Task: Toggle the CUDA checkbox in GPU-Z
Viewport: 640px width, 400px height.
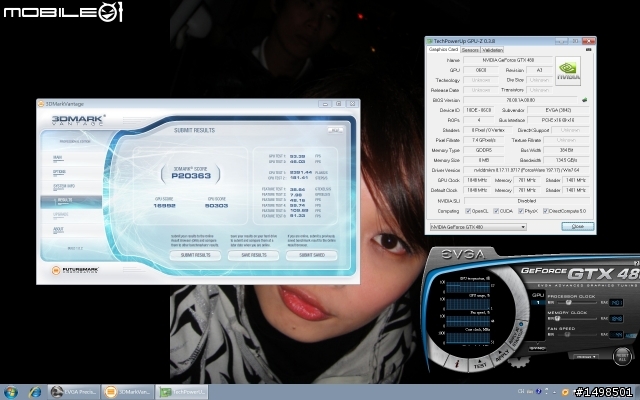Action: [496, 211]
